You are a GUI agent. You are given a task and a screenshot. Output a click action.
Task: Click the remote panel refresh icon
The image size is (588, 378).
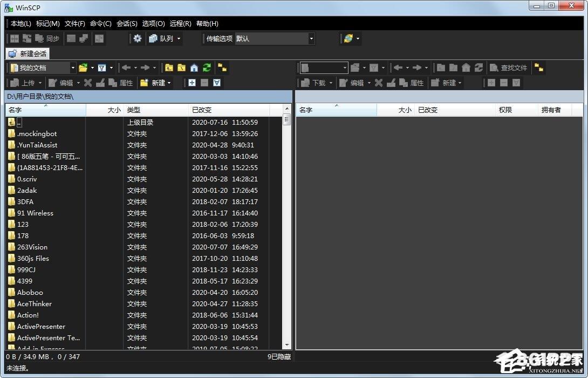(478, 67)
